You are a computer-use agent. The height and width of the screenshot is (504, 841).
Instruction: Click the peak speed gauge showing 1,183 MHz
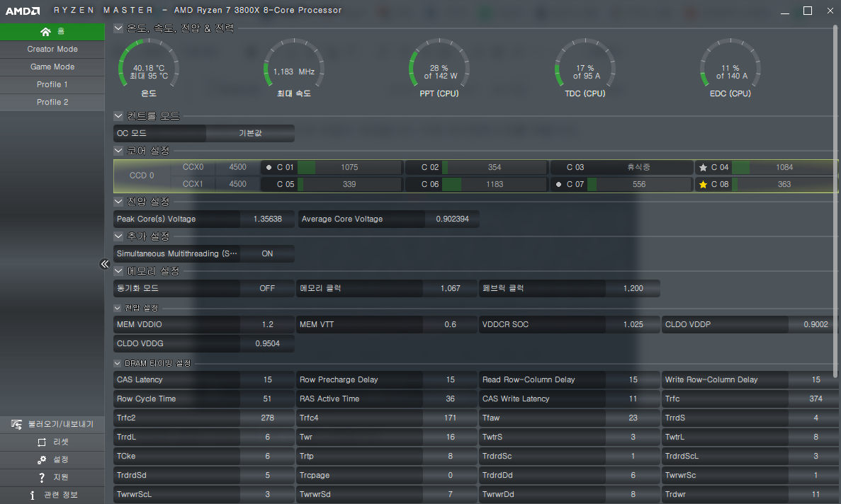[x=294, y=69]
